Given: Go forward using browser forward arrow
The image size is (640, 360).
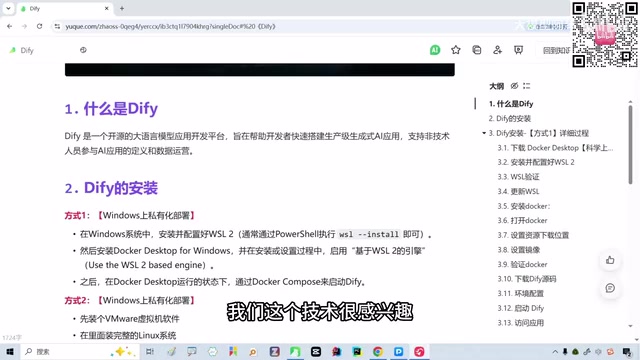Looking at the screenshot, I should tap(24, 26).
